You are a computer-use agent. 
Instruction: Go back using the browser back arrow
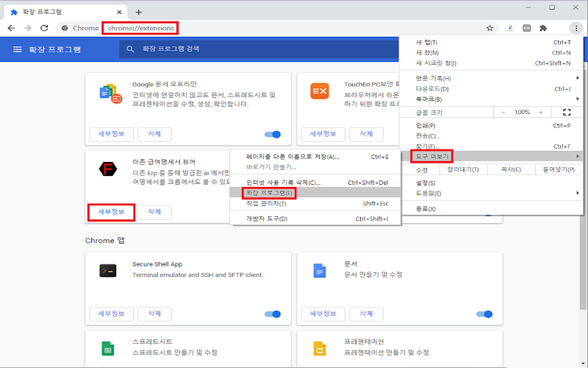point(11,28)
